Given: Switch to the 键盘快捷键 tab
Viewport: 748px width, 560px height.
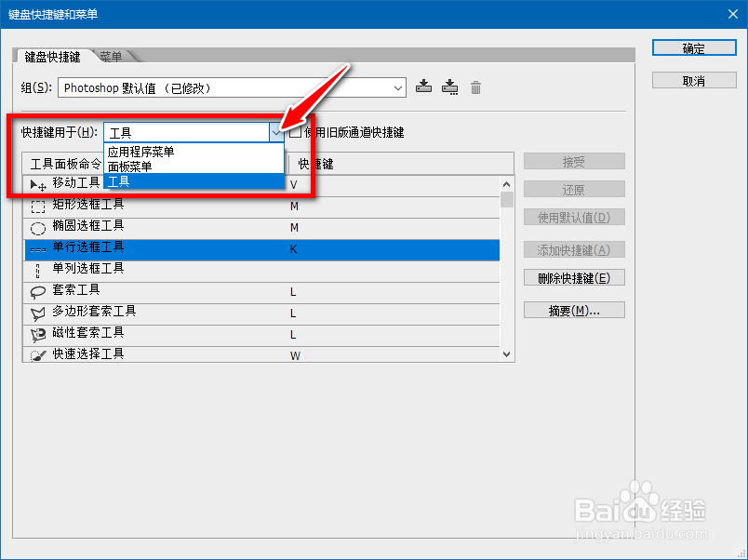Looking at the screenshot, I should pos(52,57).
